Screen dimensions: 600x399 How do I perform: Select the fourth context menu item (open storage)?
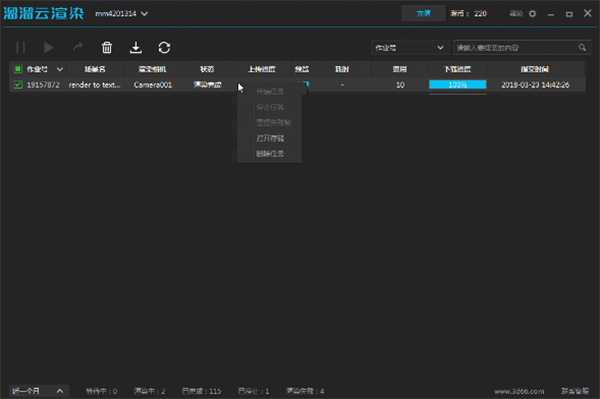tap(270, 138)
